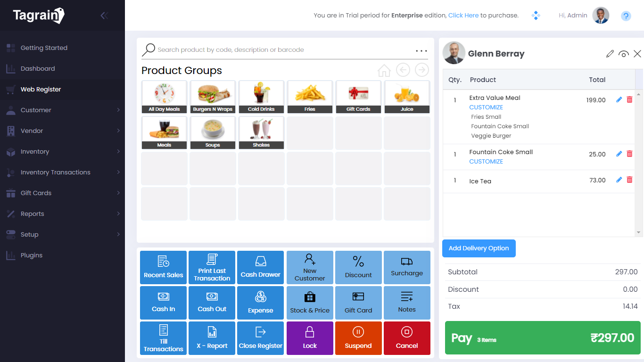View Glenn Berray's profile with the eye icon

tap(624, 54)
